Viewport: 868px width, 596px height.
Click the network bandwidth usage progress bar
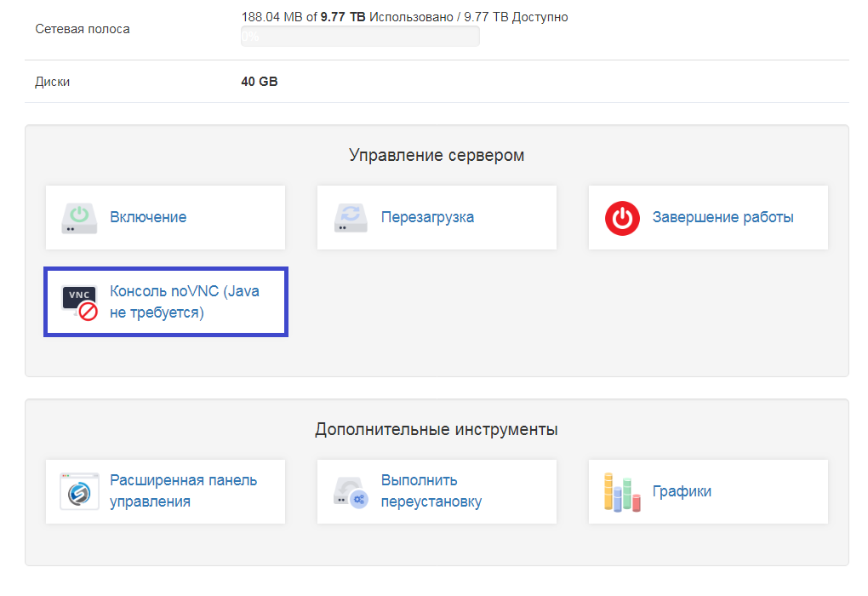360,37
